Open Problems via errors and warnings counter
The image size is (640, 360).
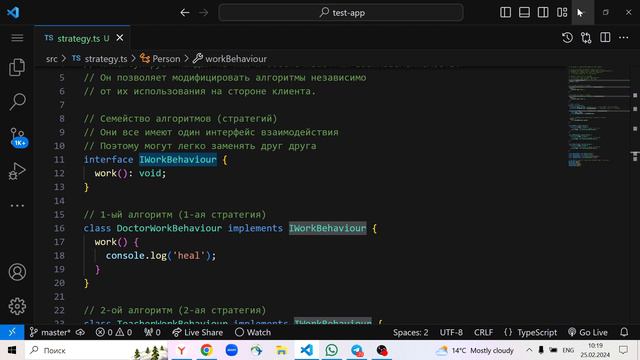pos(114,332)
